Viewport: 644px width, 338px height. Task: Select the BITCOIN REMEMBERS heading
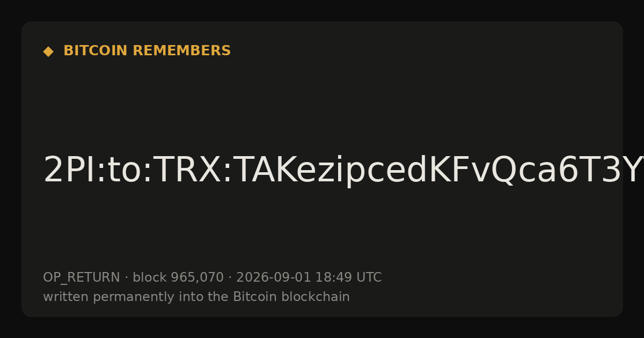pyautogui.click(x=147, y=51)
